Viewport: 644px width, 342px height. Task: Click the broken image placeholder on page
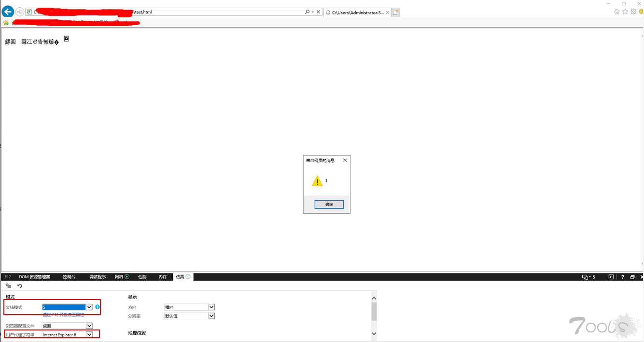pyautogui.click(x=67, y=39)
